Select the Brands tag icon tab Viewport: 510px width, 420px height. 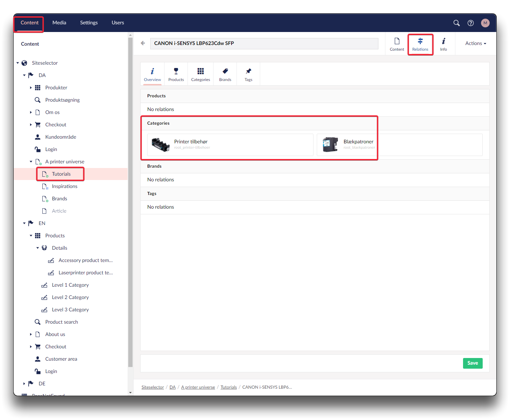tap(225, 74)
